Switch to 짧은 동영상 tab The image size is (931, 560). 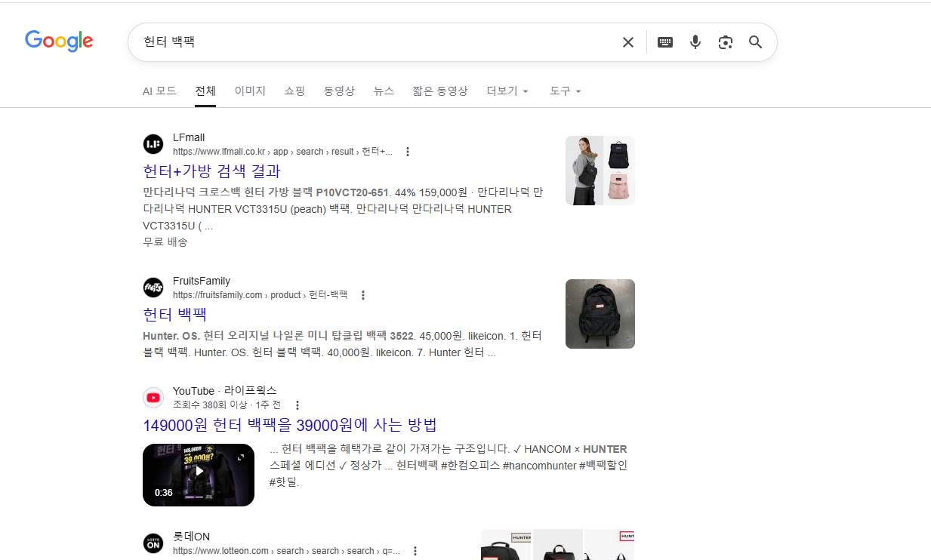coord(440,91)
